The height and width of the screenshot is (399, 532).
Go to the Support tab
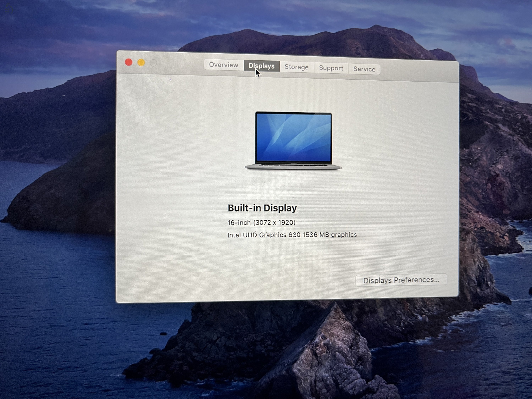tap(331, 68)
